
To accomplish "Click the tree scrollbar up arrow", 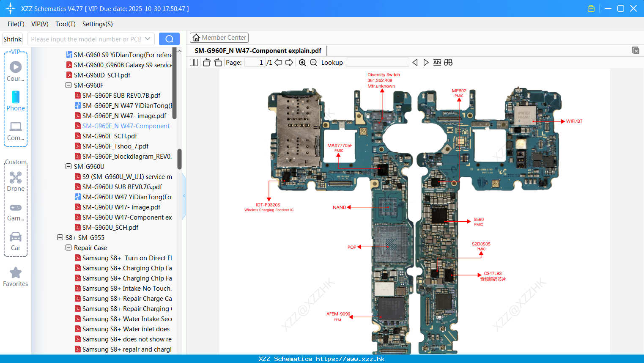I will [x=179, y=51].
